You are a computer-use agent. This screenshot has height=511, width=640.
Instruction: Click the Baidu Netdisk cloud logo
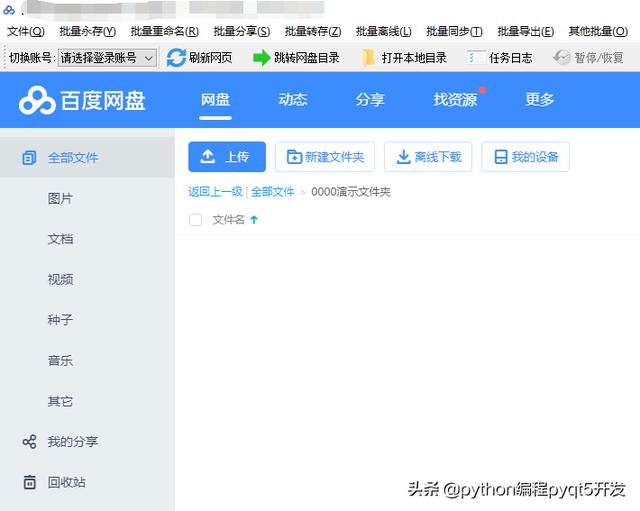tap(37, 100)
